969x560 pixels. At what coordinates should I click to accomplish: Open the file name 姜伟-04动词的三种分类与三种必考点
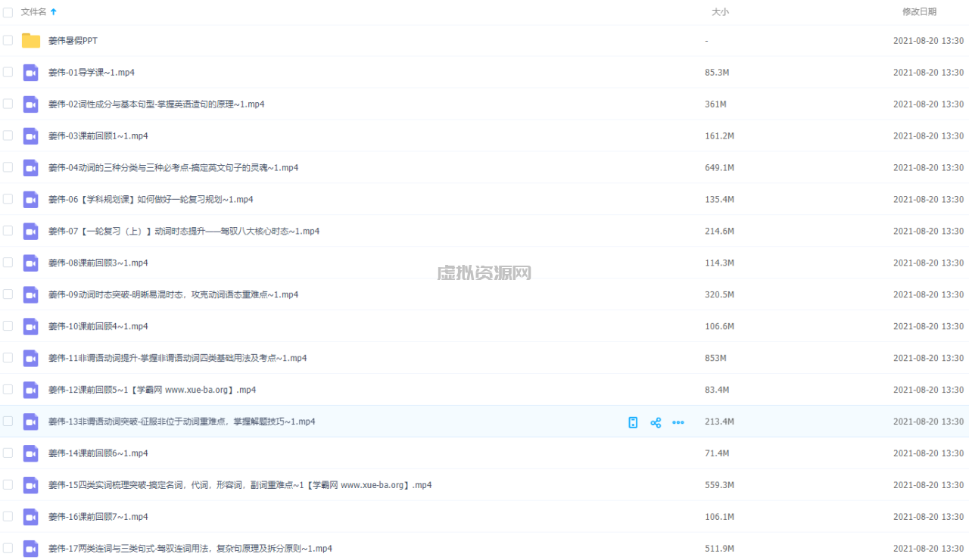coord(173,168)
